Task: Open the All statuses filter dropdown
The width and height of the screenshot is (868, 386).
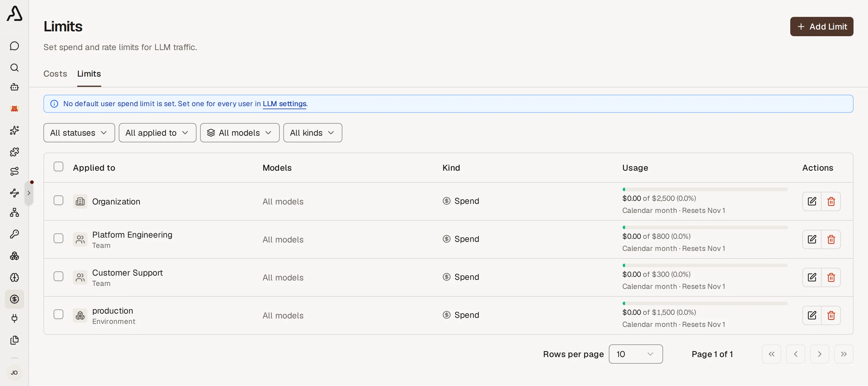Action: click(x=79, y=133)
